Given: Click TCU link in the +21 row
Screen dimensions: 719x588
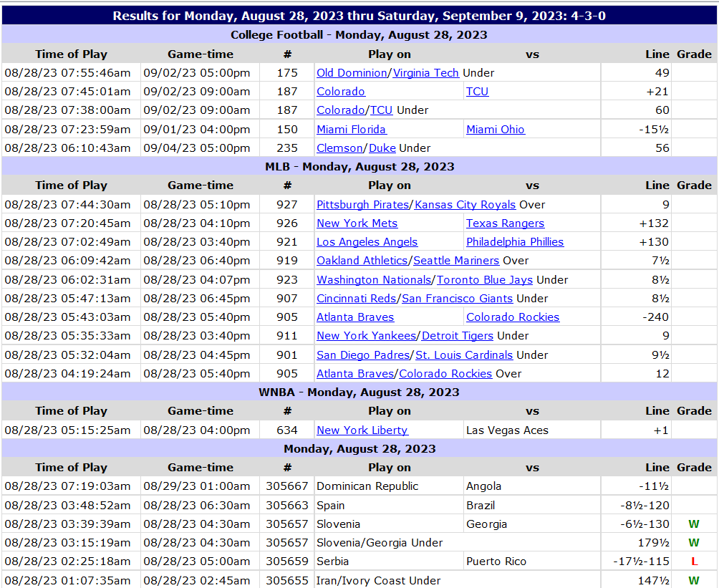Looking at the screenshot, I should (x=478, y=92).
